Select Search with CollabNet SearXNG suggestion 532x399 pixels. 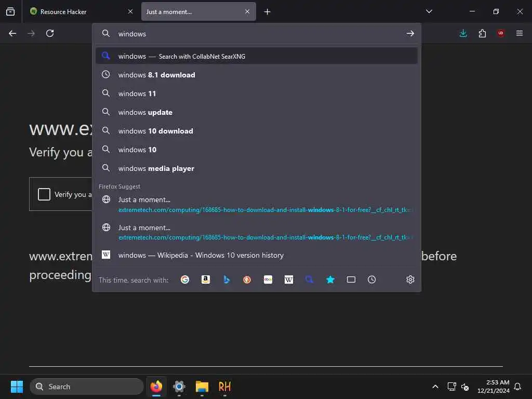click(x=257, y=56)
